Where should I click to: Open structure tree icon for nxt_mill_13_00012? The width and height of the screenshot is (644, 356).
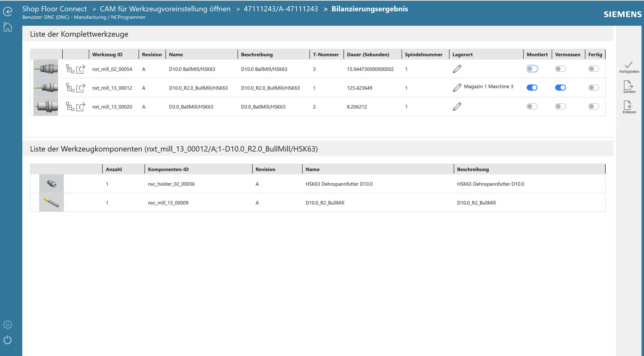point(70,88)
